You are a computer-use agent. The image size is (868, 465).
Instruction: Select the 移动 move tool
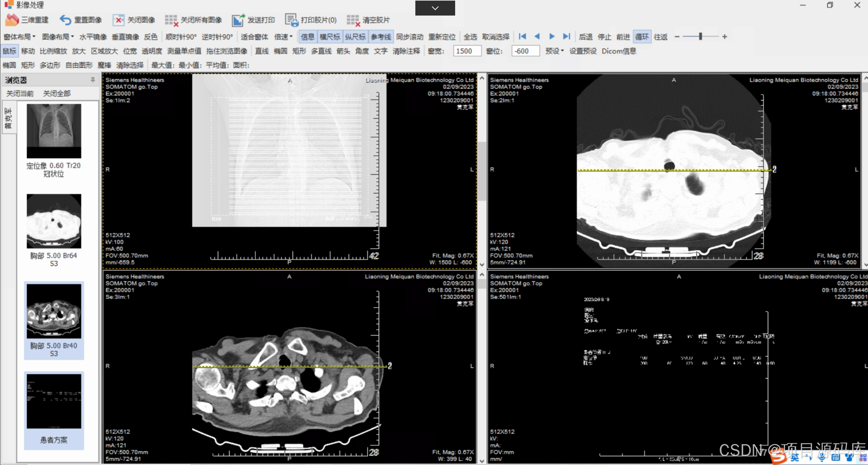[x=28, y=51]
